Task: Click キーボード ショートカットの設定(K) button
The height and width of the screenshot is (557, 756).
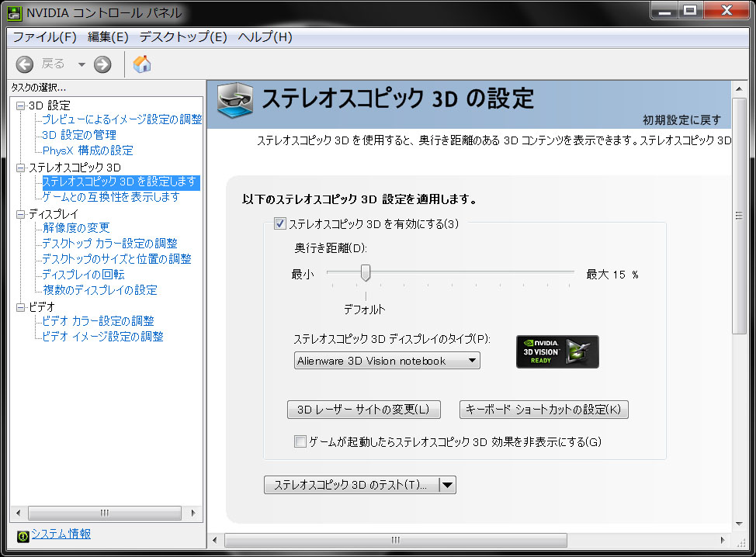Action: point(544,410)
